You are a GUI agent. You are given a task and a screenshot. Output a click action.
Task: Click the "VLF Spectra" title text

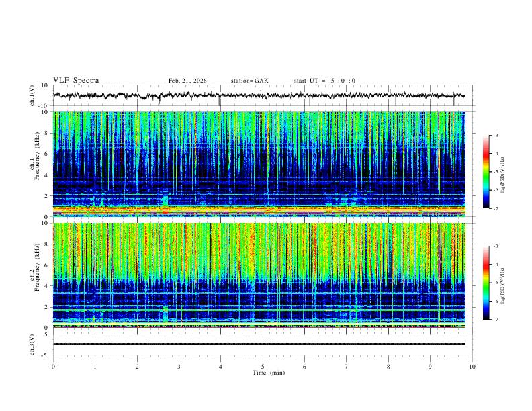(x=76, y=81)
